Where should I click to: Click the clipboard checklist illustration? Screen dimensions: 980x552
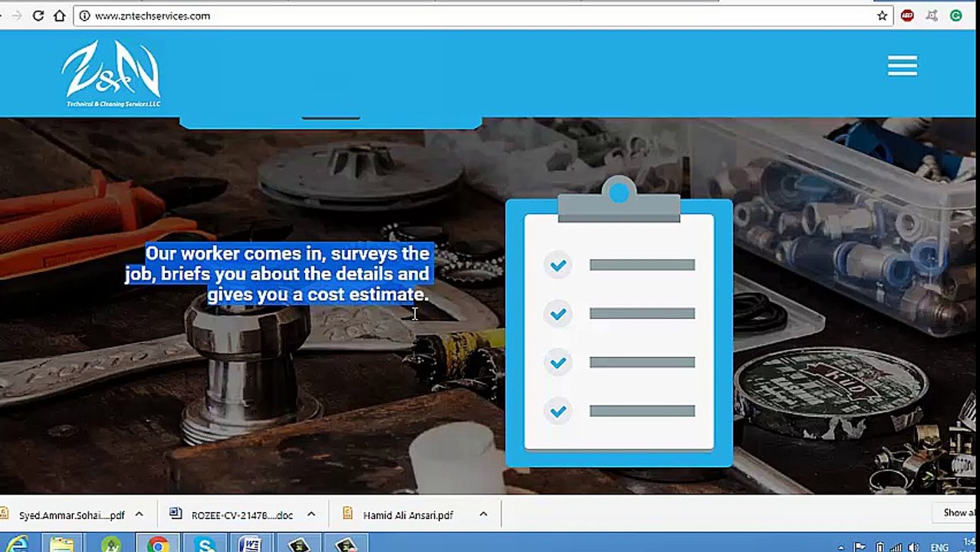619,322
